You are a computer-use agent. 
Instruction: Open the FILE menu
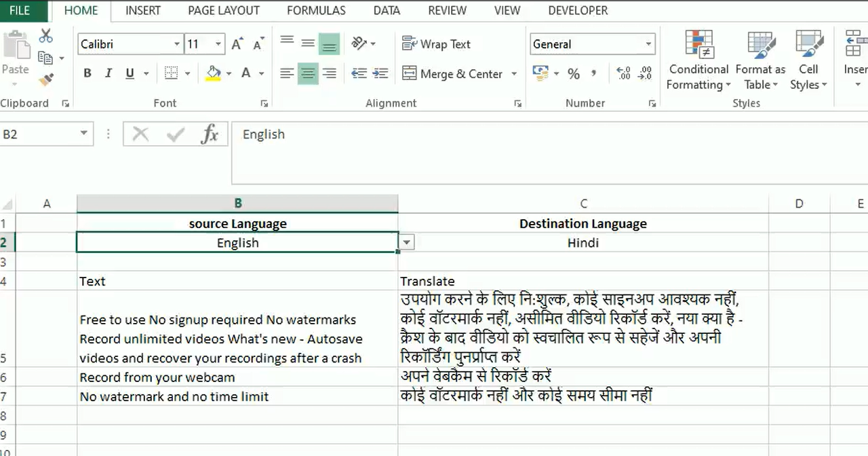click(x=20, y=11)
